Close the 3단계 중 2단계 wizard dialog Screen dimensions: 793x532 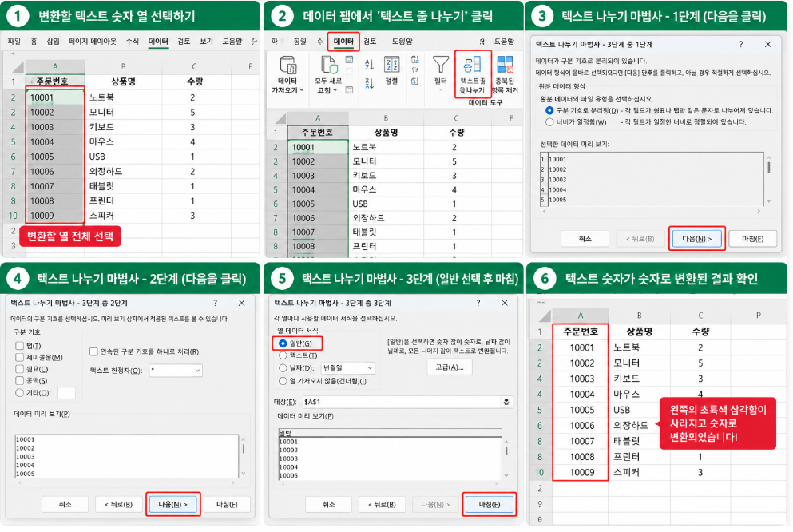point(242,303)
